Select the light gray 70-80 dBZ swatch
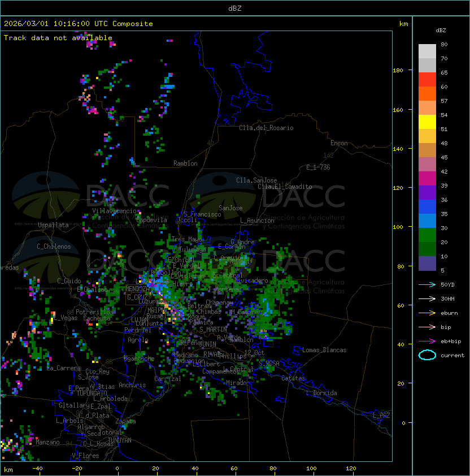Image resolution: width=470 pixels, height=476 pixels. [x=427, y=51]
